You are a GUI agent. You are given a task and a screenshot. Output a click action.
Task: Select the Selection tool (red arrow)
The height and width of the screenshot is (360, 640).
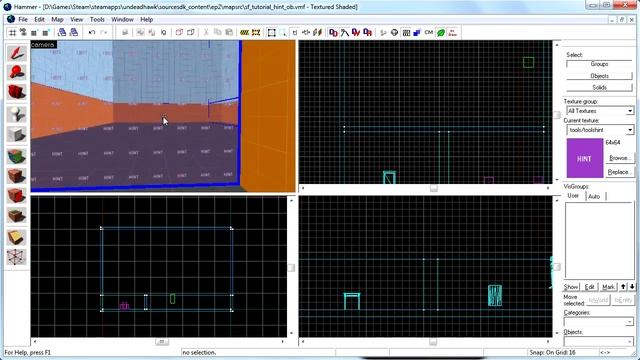16,53
